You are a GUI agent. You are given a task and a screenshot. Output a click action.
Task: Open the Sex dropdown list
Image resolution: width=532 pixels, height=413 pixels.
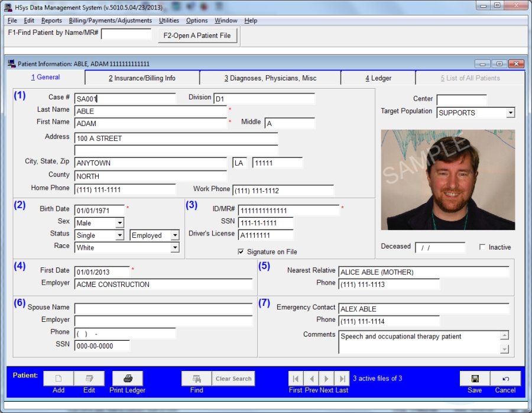click(119, 223)
